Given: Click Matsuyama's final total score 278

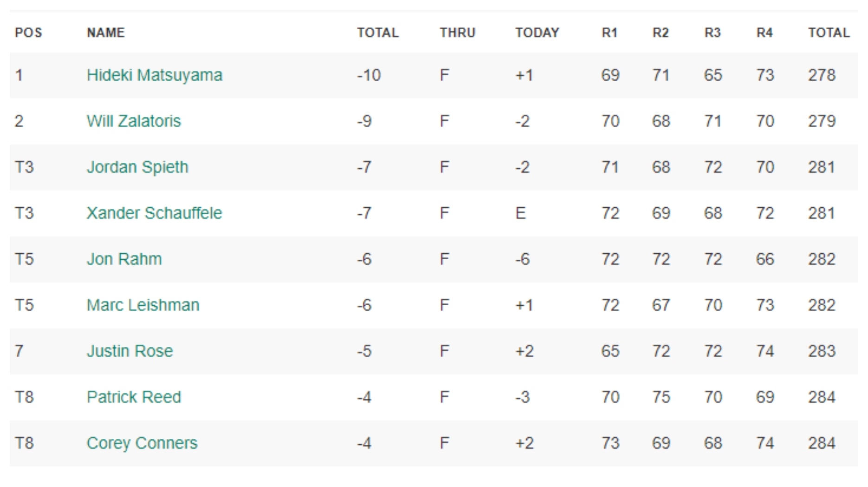Looking at the screenshot, I should click(x=822, y=75).
